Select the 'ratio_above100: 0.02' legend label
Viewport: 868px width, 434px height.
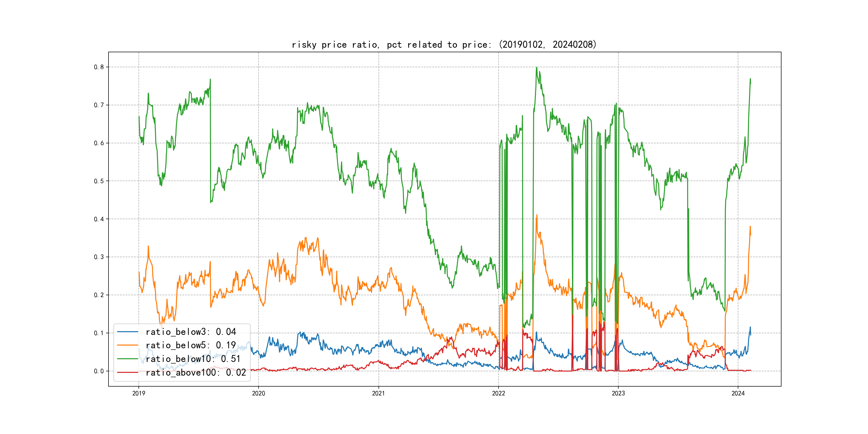(196, 372)
